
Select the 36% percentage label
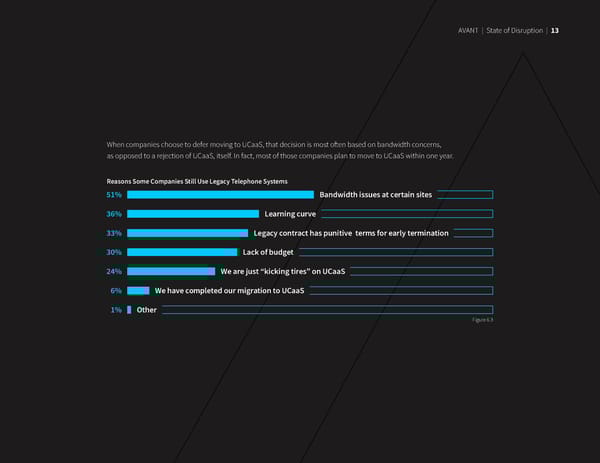pyautogui.click(x=114, y=214)
